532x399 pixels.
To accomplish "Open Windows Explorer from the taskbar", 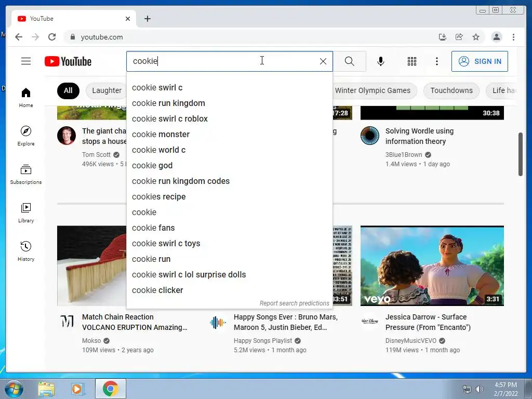I will 46,389.
